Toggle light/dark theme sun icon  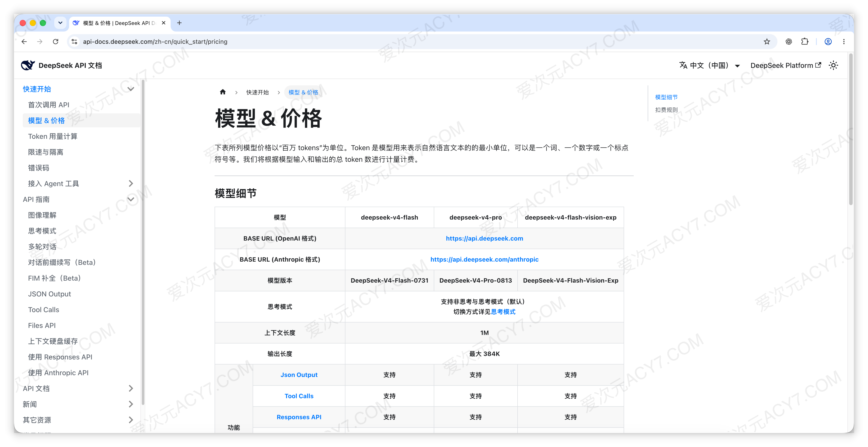(x=833, y=65)
